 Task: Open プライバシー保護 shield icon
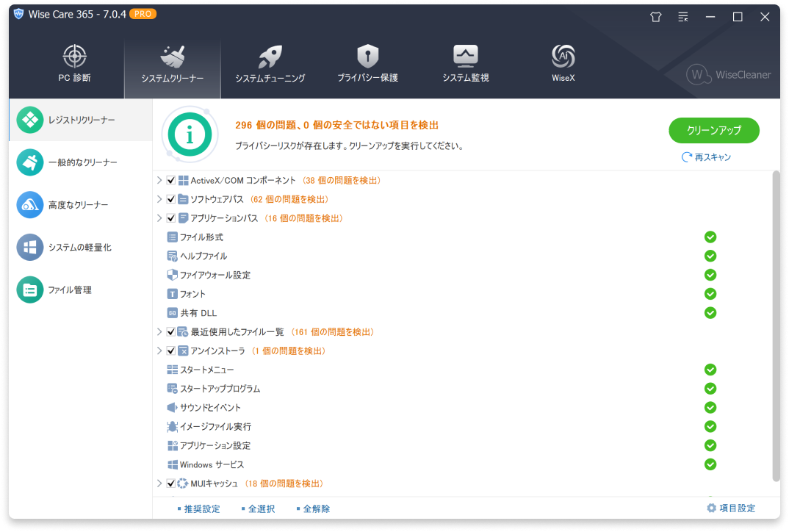pyautogui.click(x=367, y=57)
